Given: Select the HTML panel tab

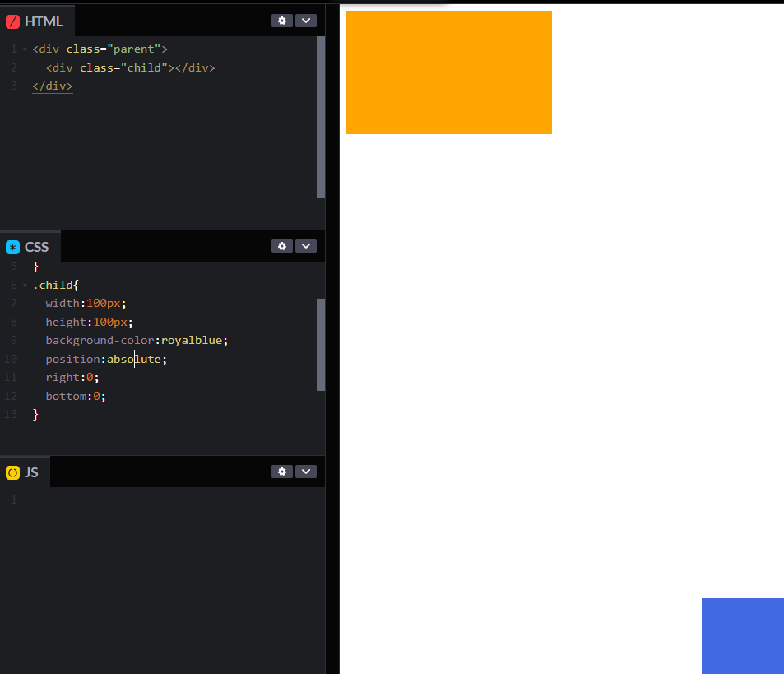Looking at the screenshot, I should [37, 21].
